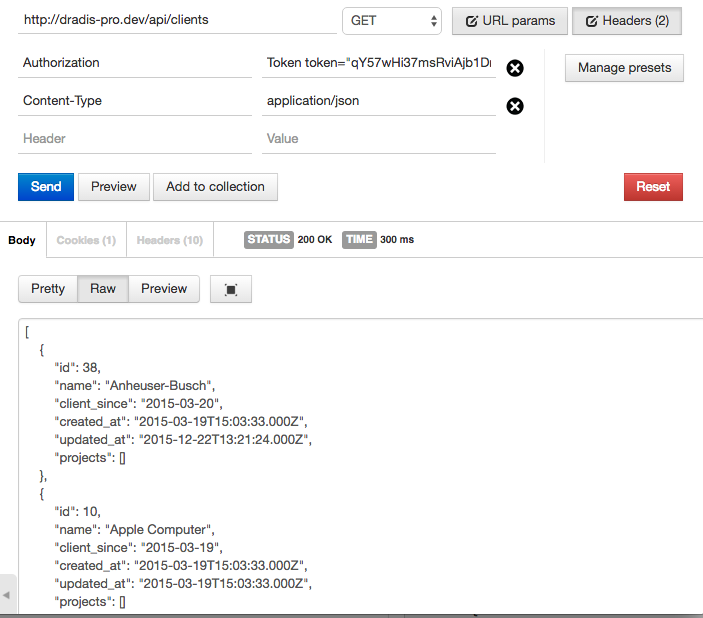703x618 pixels.
Task: Remove the Authorization header row
Action: (515, 68)
